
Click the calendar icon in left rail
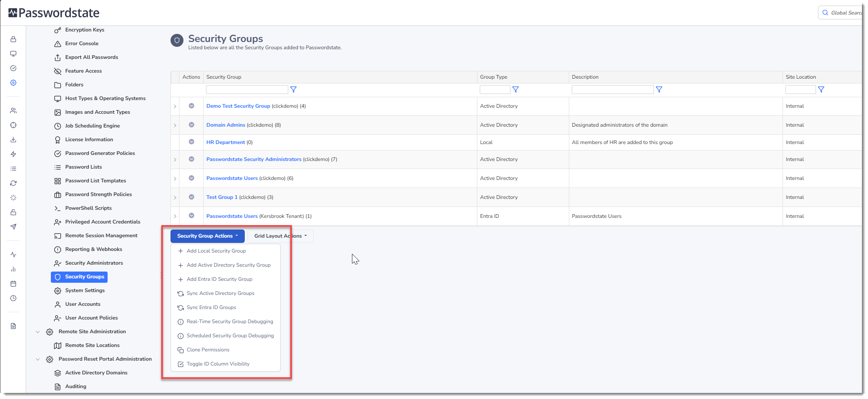13,284
